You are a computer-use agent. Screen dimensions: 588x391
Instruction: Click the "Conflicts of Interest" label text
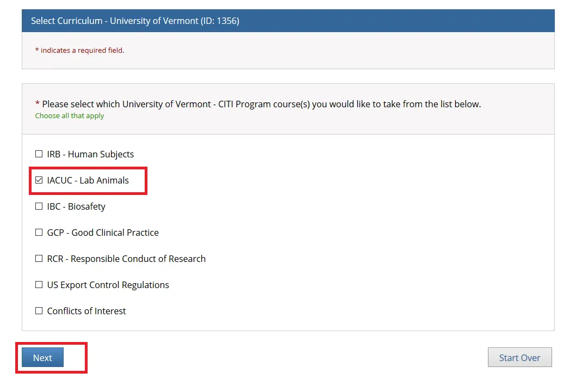pos(86,311)
